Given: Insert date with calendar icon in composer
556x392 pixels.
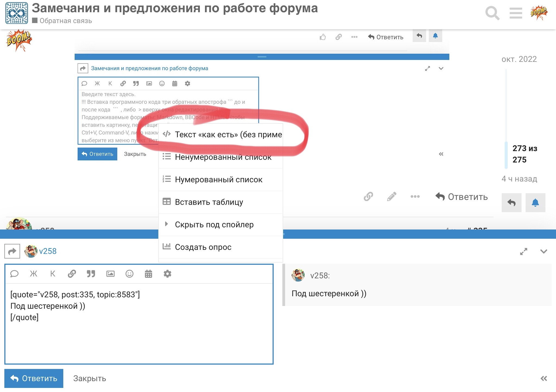Looking at the screenshot, I should click(x=149, y=274).
